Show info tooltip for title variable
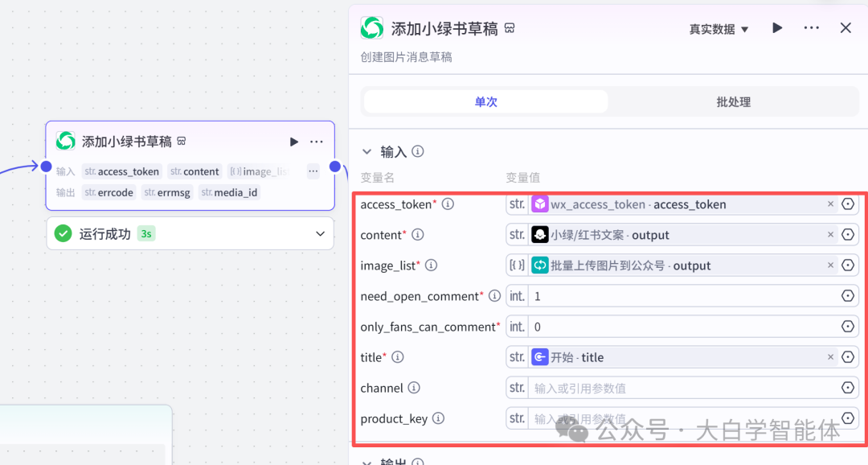This screenshot has height=465, width=868. click(x=398, y=357)
